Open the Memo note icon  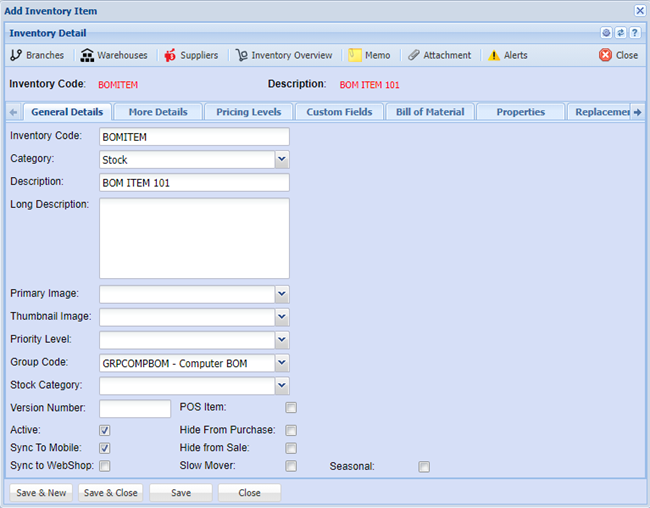[355, 55]
